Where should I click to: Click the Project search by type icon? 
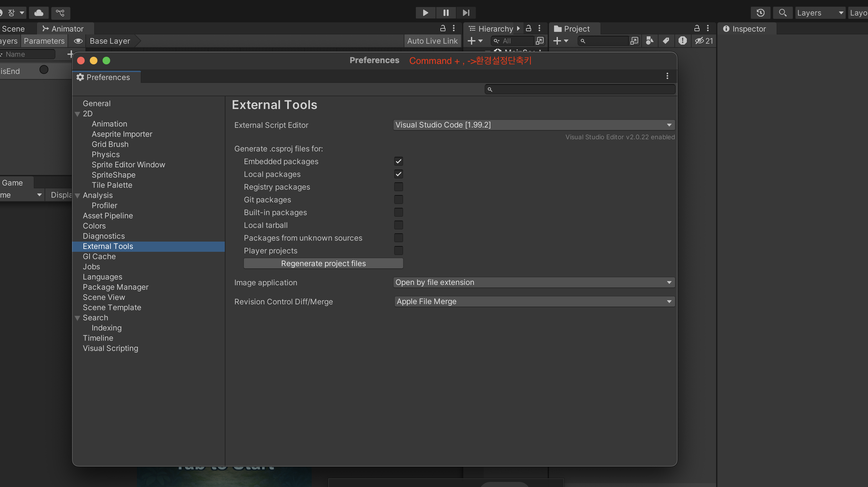click(x=649, y=41)
